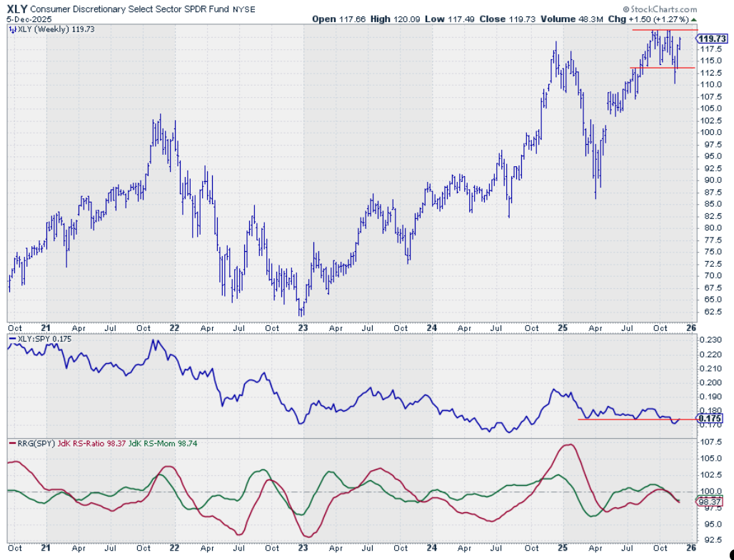Click the 0.230 ratio axis label
This screenshot has width=734, height=560.
(x=710, y=340)
